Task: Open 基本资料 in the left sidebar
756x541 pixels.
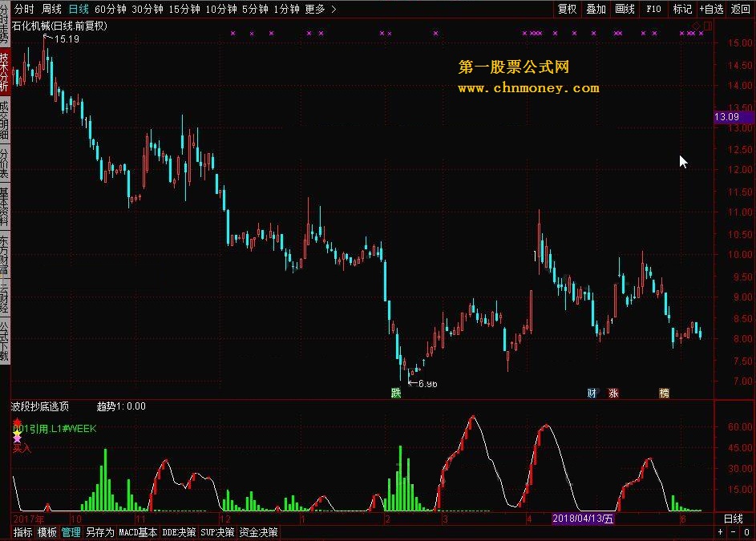Action: click(4, 207)
